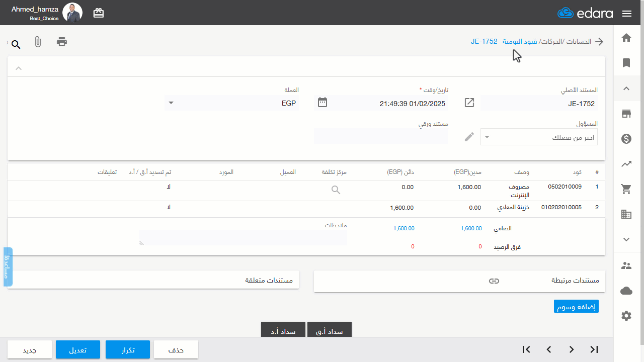This screenshot has width=644, height=362.
Task: Open the قيود اليومية breadcrumb link
Action: [521, 42]
